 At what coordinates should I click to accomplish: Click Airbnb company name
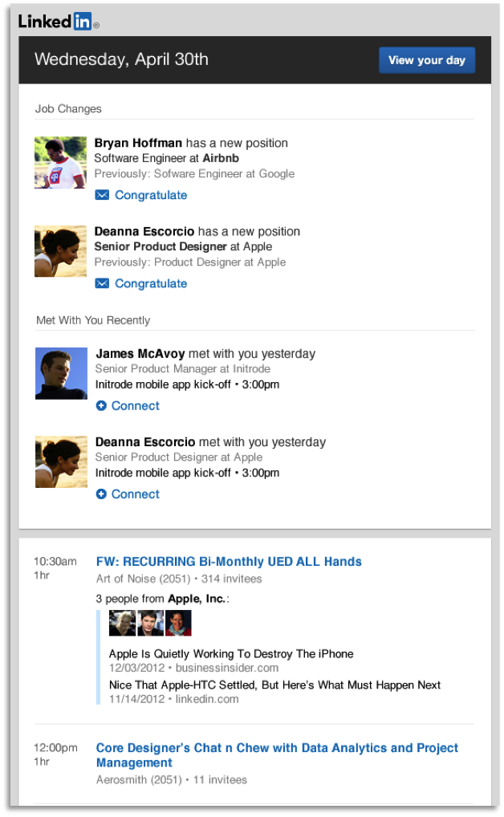coord(221,158)
